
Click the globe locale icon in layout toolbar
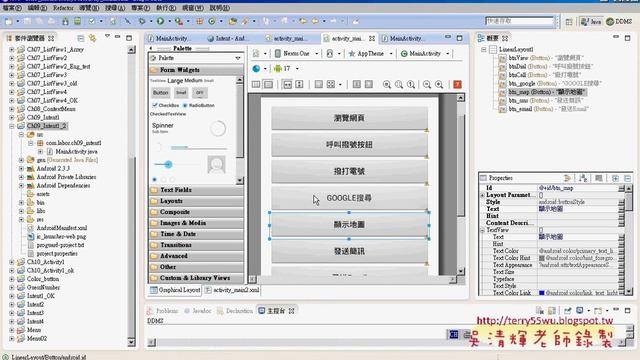(256, 69)
